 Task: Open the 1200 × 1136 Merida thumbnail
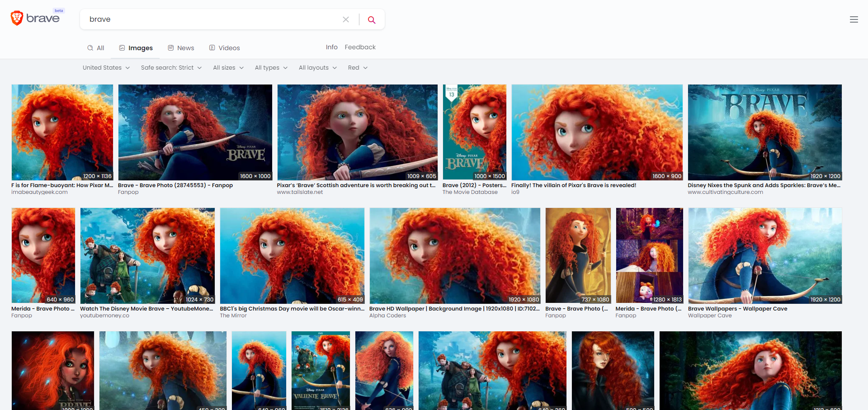[62, 132]
